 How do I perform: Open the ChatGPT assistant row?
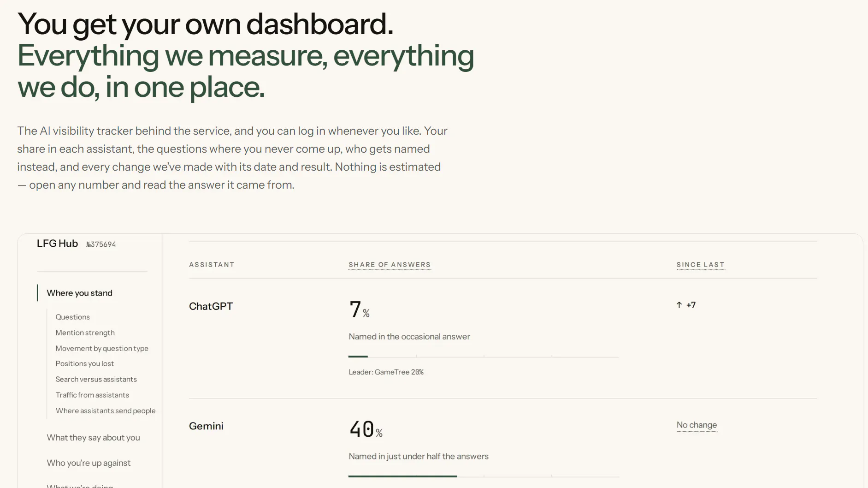502,339
